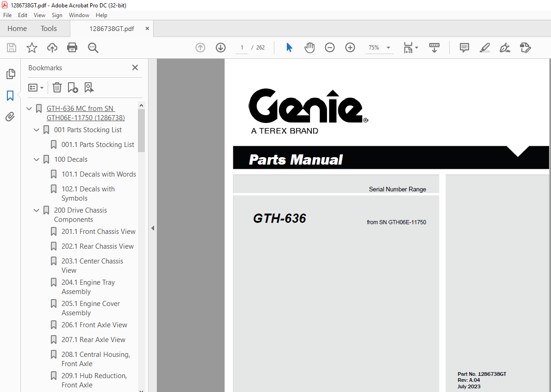The width and height of the screenshot is (551, 392).
Task: Open 204.1 Engine Tray Assembly bookmark
Action: coord(88,287)
